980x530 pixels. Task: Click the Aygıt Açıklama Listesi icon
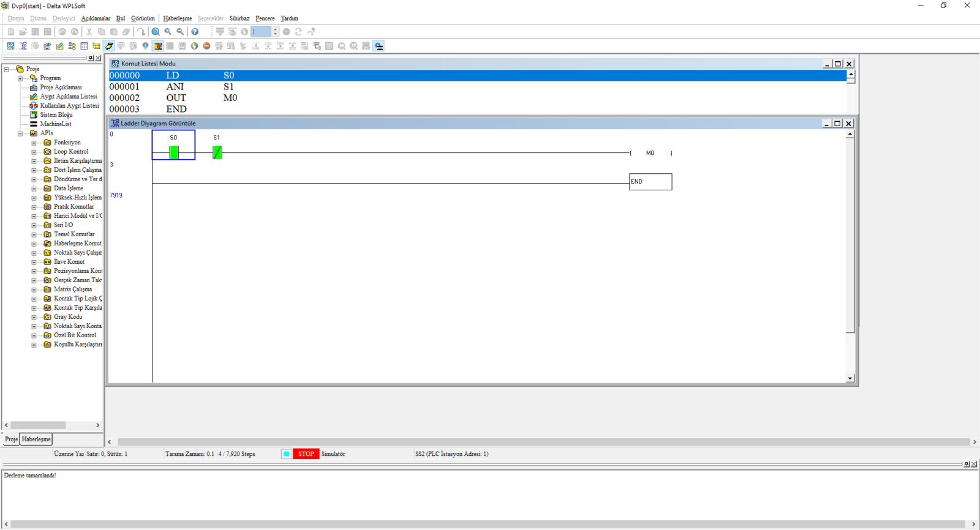(x=34, y=97)
